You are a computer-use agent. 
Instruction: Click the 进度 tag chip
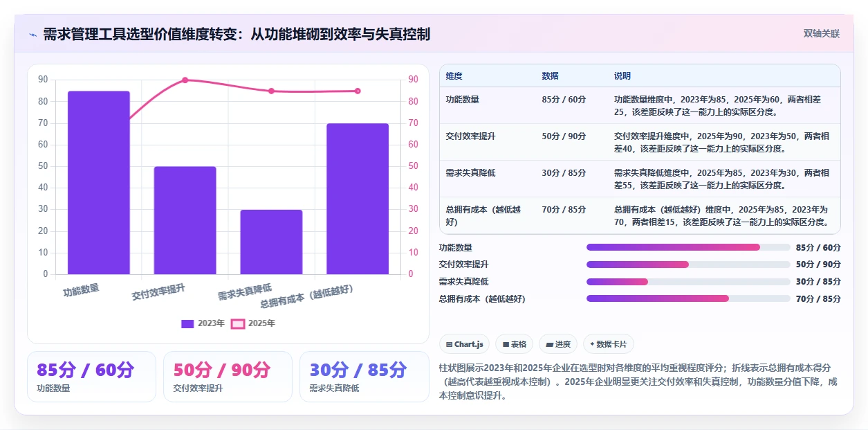click(x=558, y=344)
